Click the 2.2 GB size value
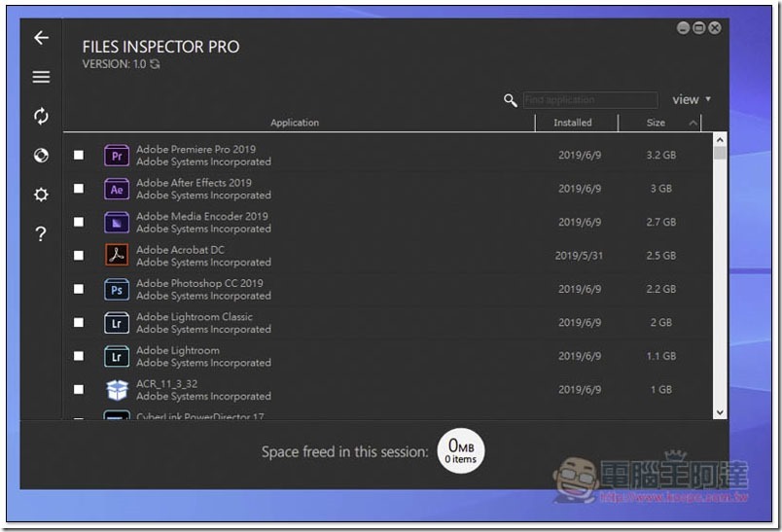Viewport: 782px width, 532px height. click(661, 289)
